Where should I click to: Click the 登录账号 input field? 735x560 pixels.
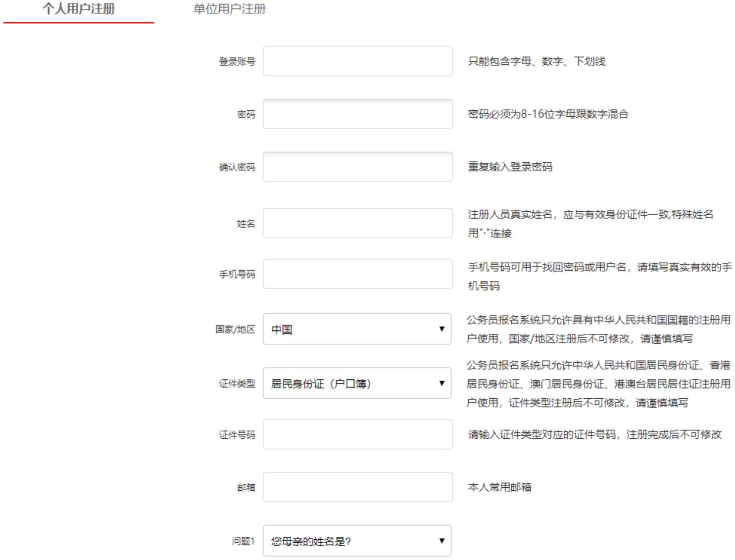357,61
